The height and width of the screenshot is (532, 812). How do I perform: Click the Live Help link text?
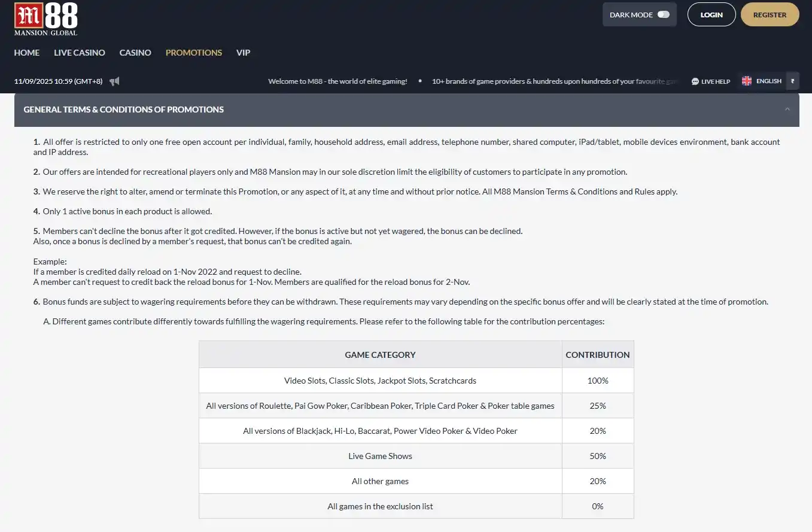[x=716, y=81]
